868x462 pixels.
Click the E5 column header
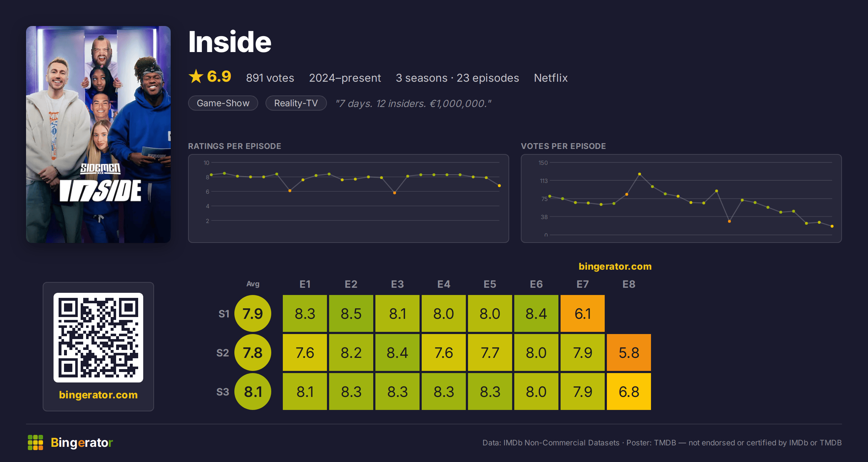click(x=490, y=284)
